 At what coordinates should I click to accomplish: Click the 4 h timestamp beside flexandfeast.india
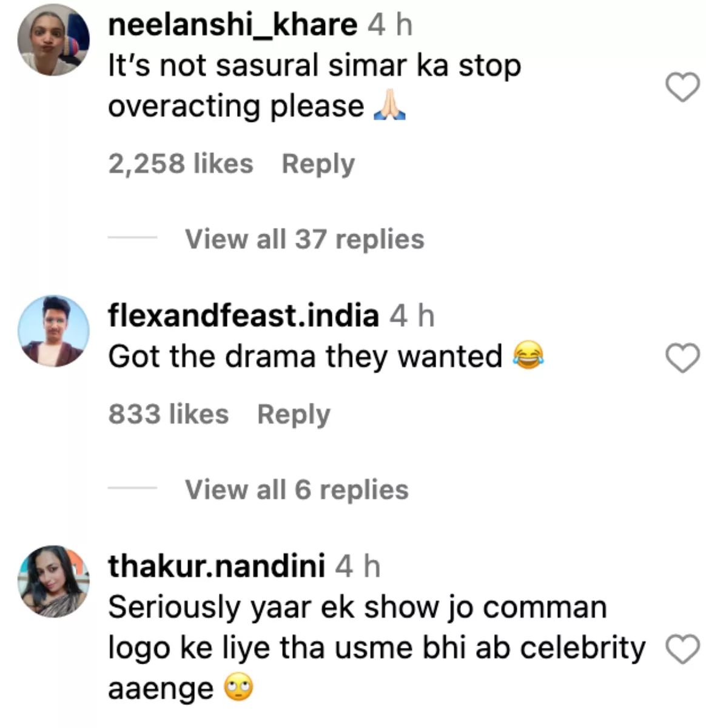click(412, 316)
